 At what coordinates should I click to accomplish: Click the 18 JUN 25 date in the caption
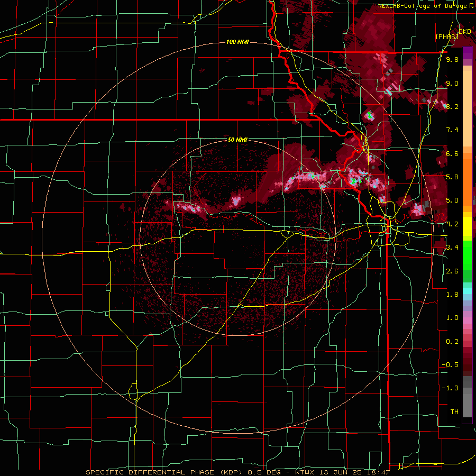click(342, 472)
